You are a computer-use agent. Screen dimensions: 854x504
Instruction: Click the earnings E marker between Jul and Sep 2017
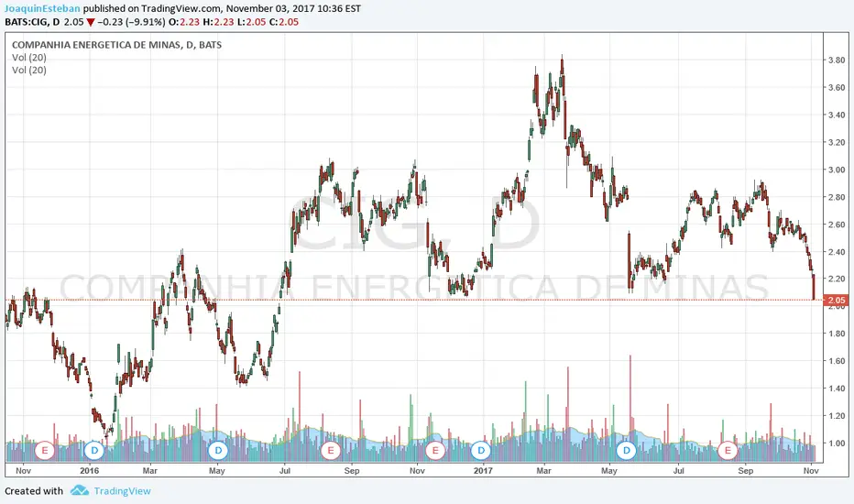[728, 451]
